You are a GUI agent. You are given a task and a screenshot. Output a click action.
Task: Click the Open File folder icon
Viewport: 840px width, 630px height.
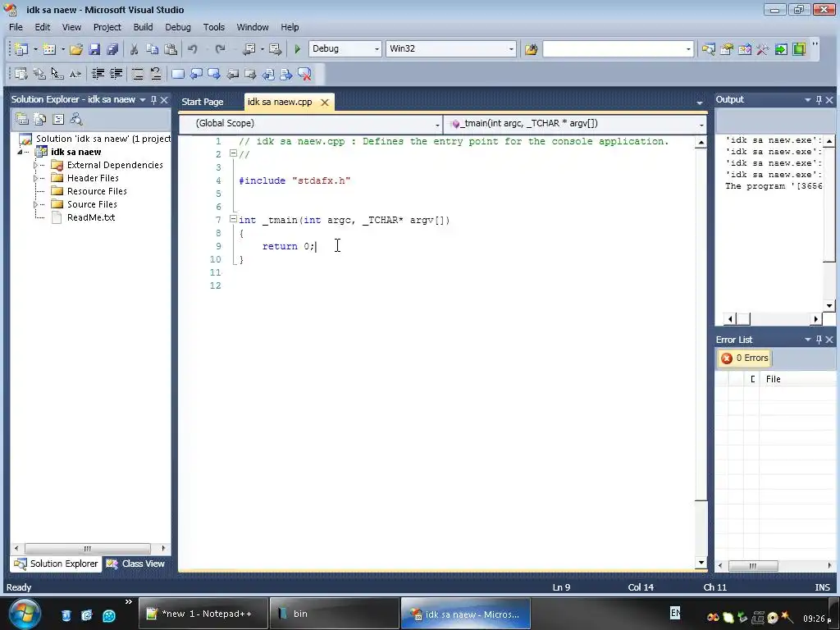tap(76, 49)
